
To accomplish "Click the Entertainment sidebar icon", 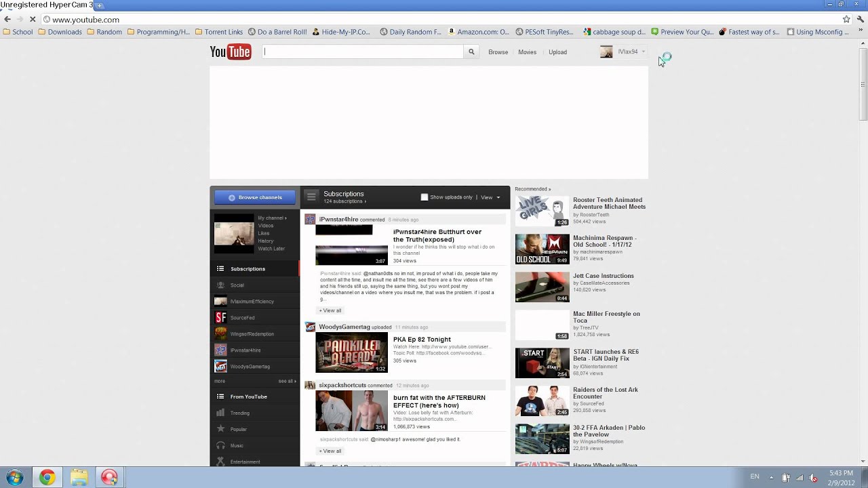I will tap(220, 462).
